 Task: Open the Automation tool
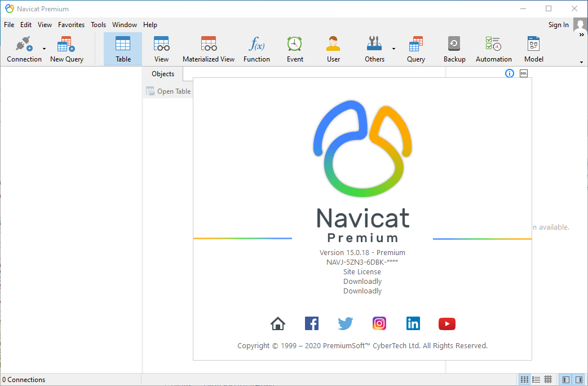pos(493,49)
